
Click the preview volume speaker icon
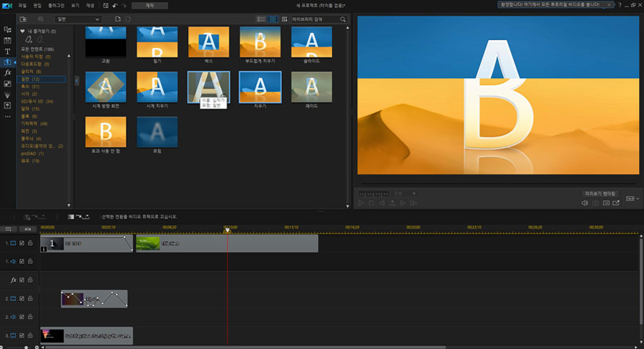(585, 203)
